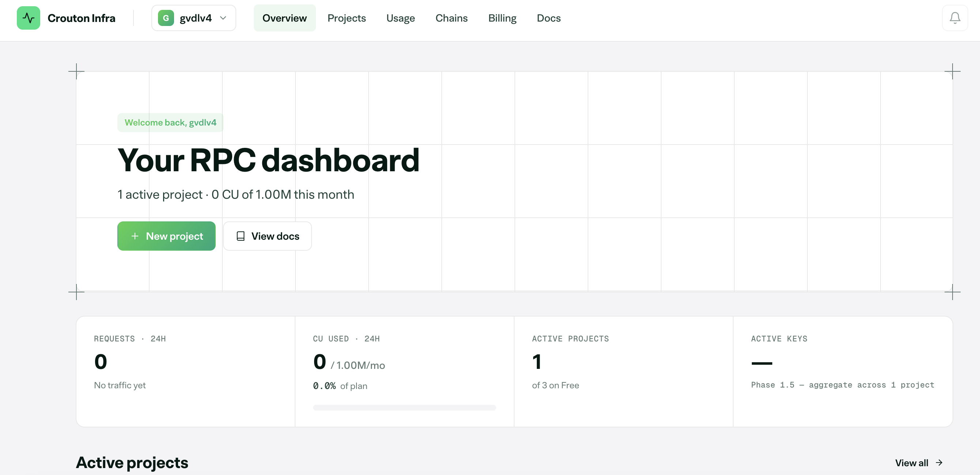
Task: Open the notifications bell
Action: point(954,18)
